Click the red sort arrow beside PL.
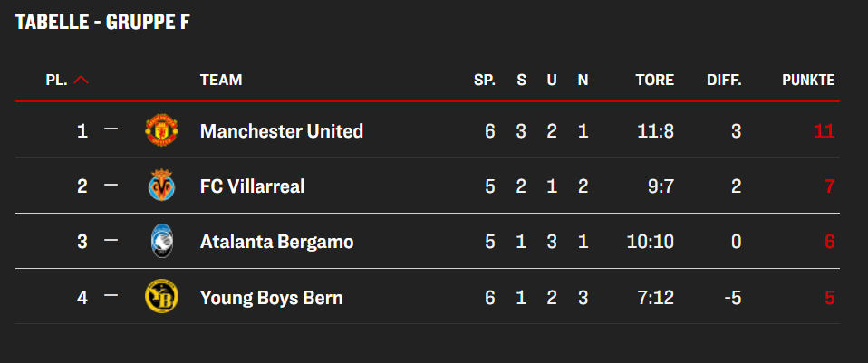Viewport: 868px width, 363px height. click(x=81, y=81)
